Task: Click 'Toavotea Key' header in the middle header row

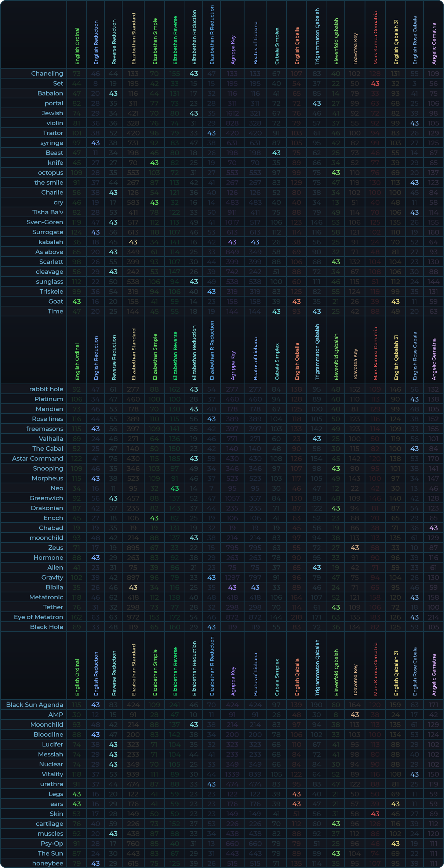Action: (x=355, y=364)
